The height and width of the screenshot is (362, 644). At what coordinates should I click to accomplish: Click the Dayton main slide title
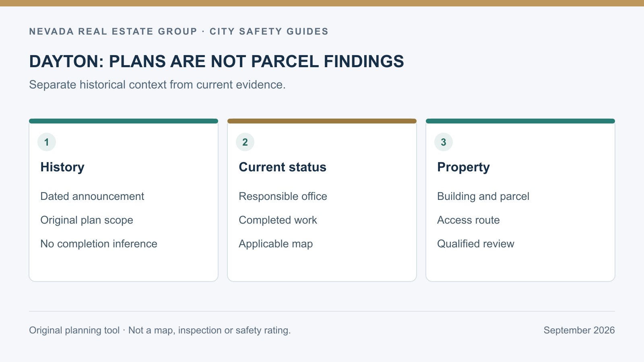pos(217,62)
